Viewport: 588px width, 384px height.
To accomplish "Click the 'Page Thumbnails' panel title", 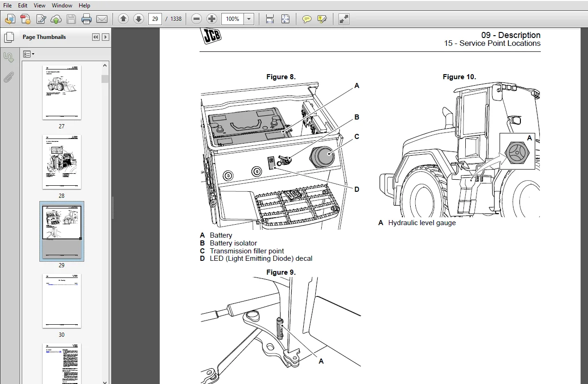I will [x=44, y=37].
